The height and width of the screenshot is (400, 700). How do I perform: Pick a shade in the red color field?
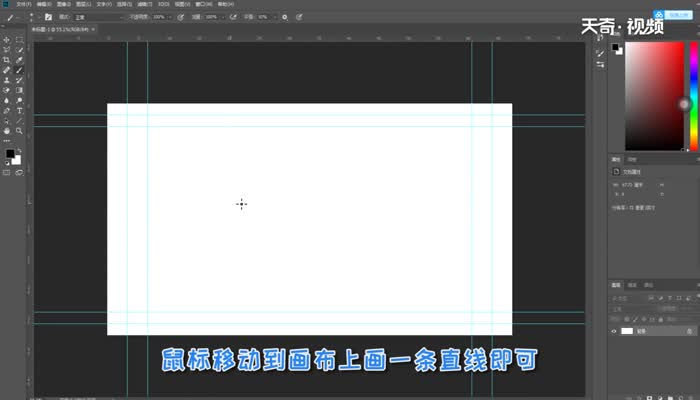[654, 96]
